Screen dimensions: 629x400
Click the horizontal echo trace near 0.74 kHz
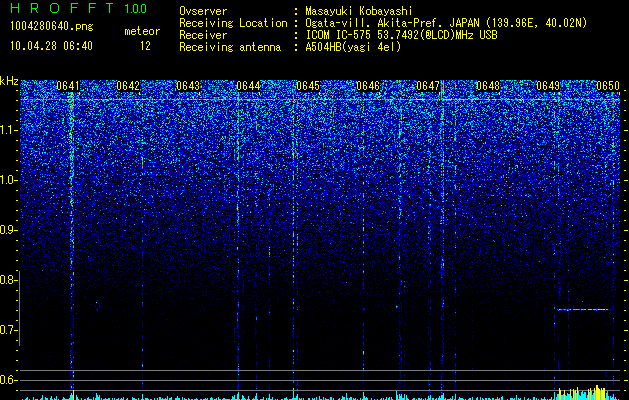pos(582,309)
